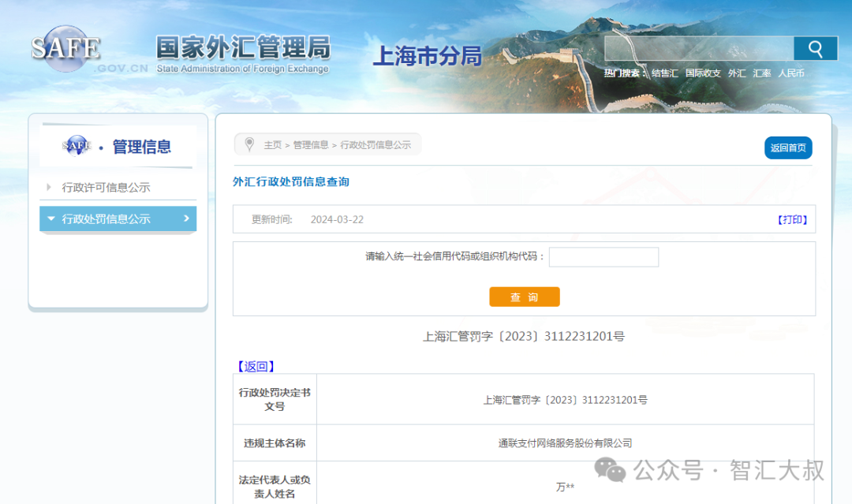Click the update date 2024-03-22
Viewport: 852px width, 504px height.
[337, 219]
